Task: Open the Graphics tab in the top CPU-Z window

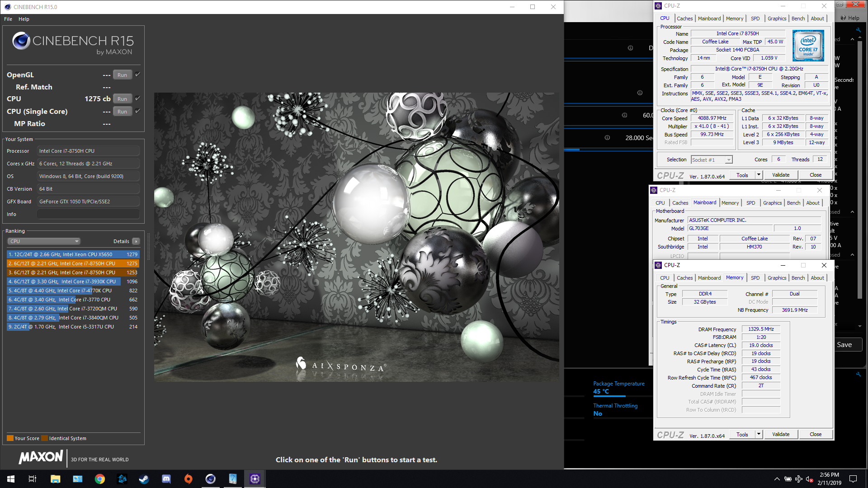Action: 777,19
